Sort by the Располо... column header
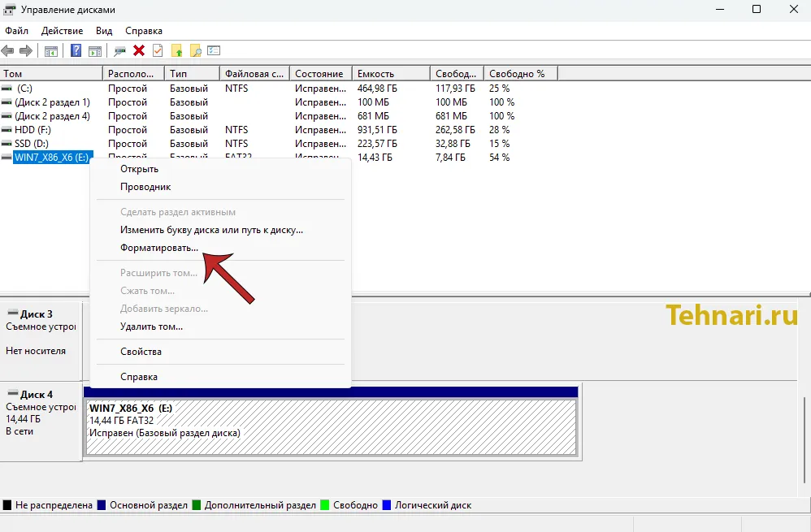811x532 pixels. click(133, 74)
